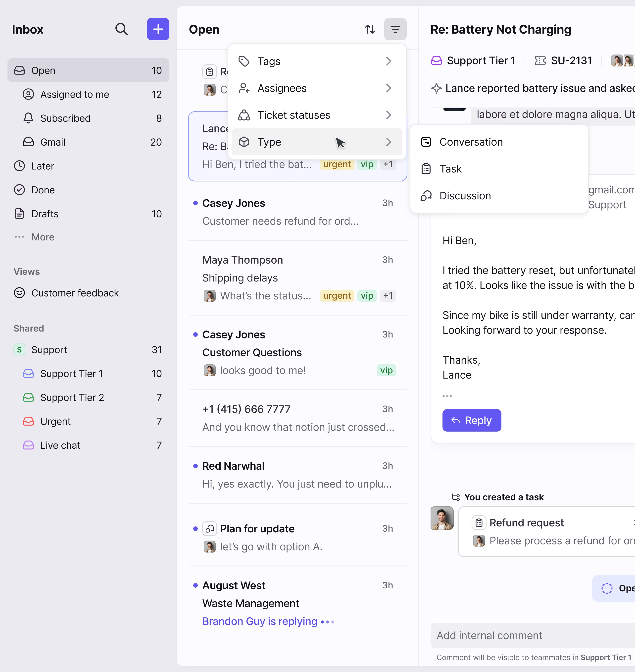Click the purple plus compose button

pyautogui.click(x=158, y=29)
